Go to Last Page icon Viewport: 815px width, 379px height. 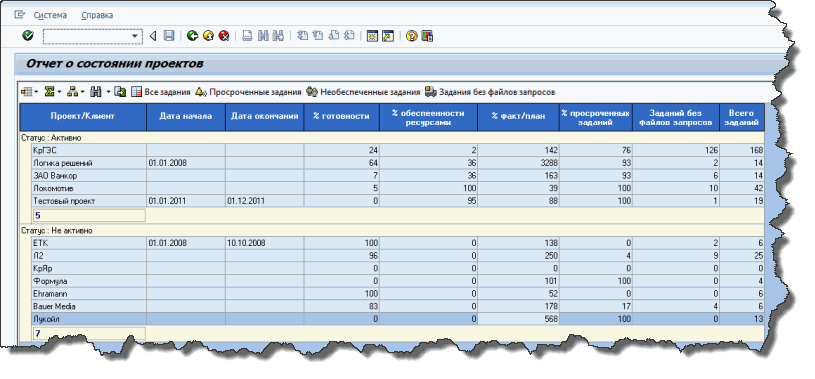[349, 36]
